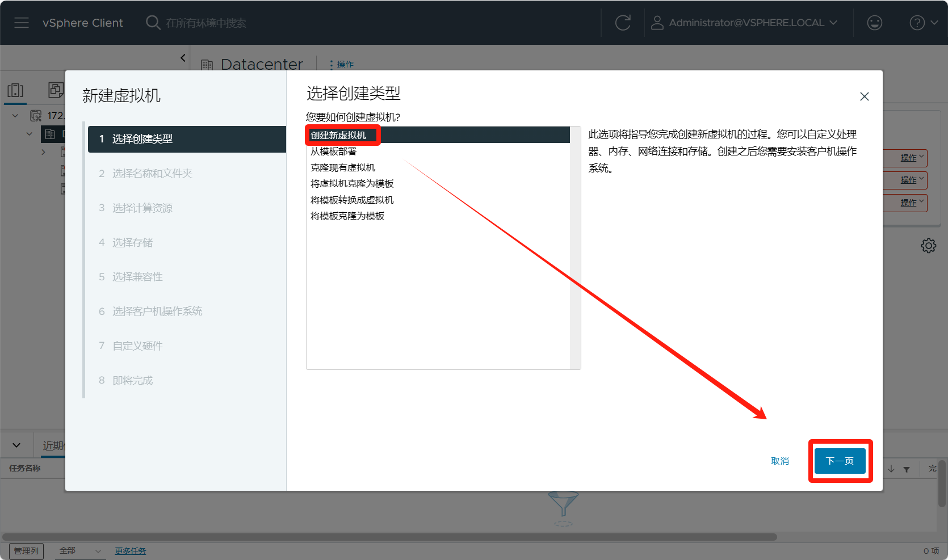Choose '将模板转换成虚拟机' option
Viewport: 948px width, 560px height.
351,200
